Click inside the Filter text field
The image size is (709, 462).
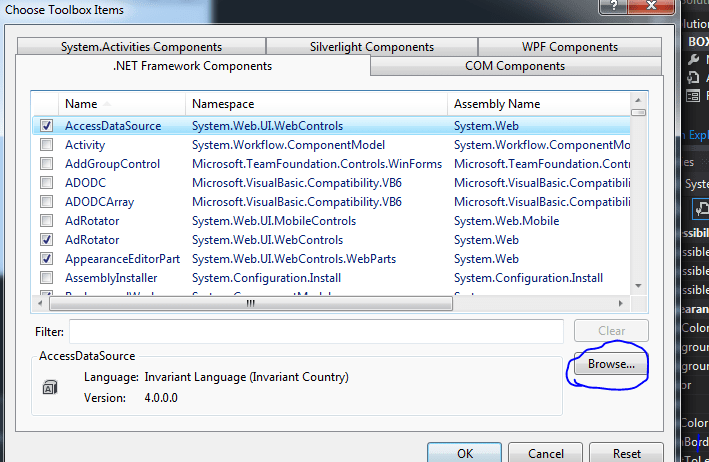pyautogui.click(x=316, y=331)
